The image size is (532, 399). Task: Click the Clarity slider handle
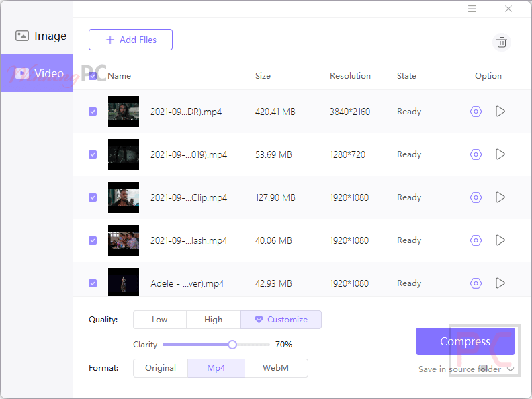(232, 345)
